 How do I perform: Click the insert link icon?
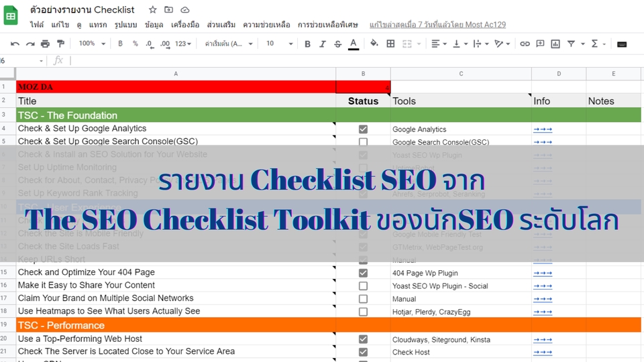pyautogui.click(x=525, y=44)
